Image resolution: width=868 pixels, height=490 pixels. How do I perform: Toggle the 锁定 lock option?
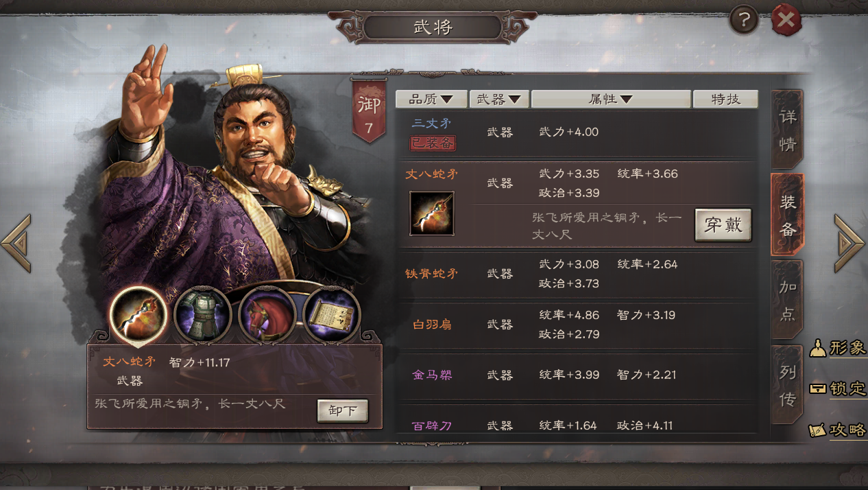(x=838, y=388)
